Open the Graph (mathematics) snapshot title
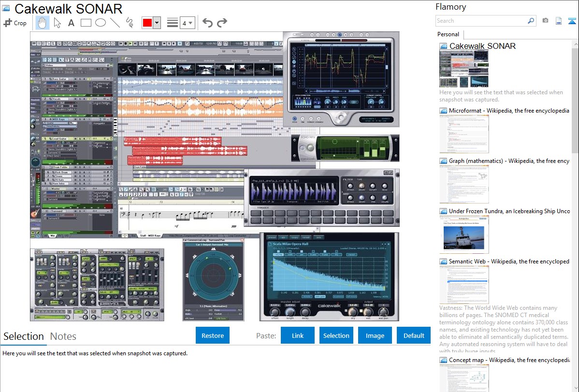 pyautogui.click(x=509, y=161)
